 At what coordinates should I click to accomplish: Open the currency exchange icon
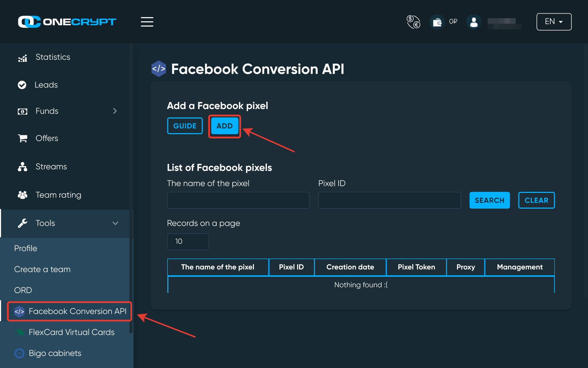point(413,22)
